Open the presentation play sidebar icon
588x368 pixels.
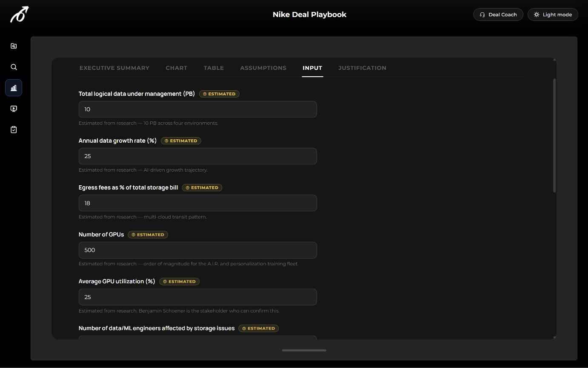(14, 109)
